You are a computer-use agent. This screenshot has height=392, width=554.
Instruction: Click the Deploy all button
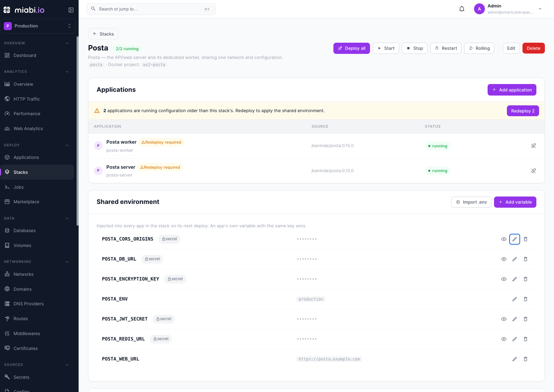point(352,48)
